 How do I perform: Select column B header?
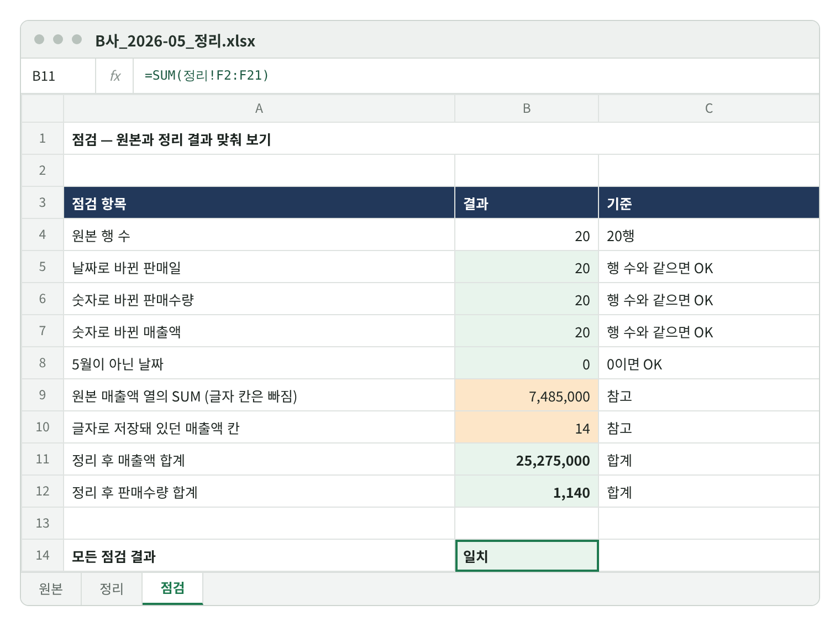click(527, 108)
